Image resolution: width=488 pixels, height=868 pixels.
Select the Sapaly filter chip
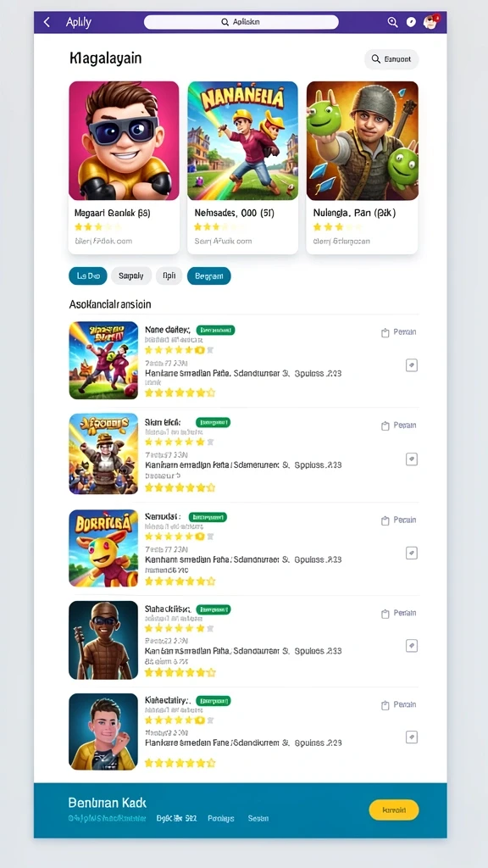[131, 275]
